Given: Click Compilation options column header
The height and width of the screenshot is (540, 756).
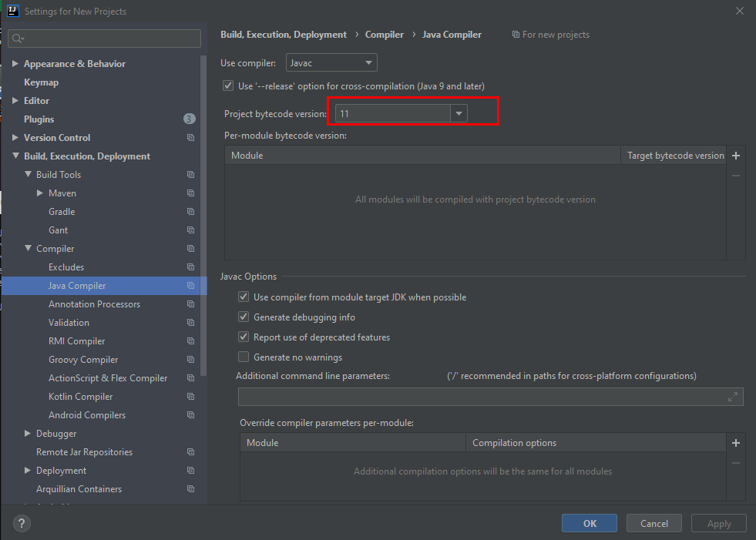Looking at the screenshot, I should pyautogui.click(x=596, y=443).
